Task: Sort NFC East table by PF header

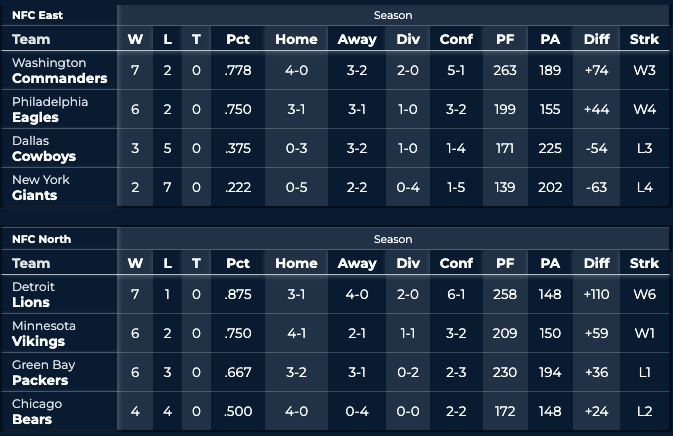Action: pyautogui.click(x=505, y=39)
